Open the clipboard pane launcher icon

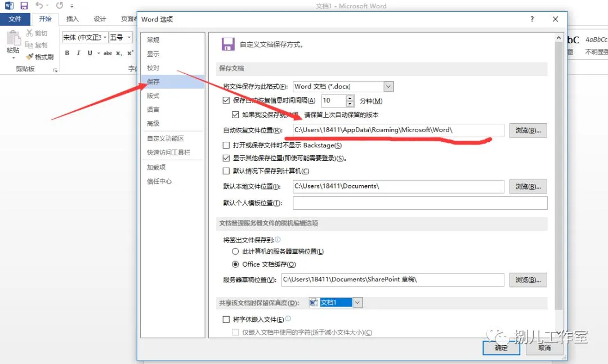55,70
